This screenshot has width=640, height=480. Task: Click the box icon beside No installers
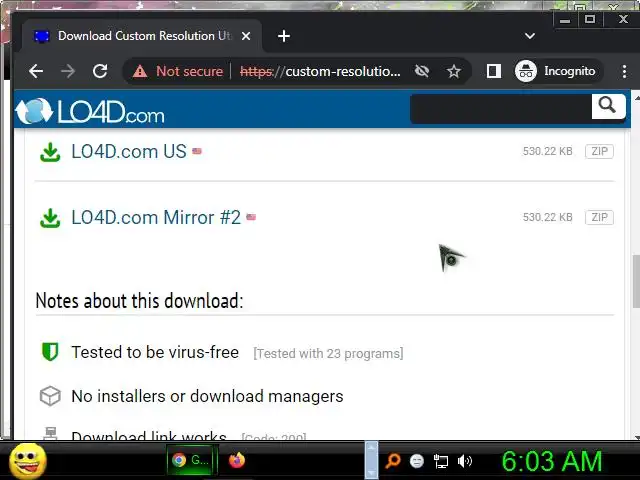[50, 396]
